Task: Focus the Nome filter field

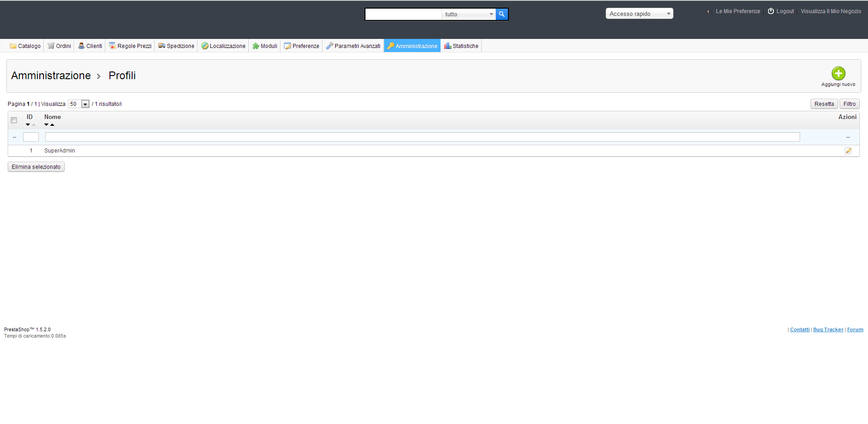Action: pyautogui.click(x=422, y=137)
